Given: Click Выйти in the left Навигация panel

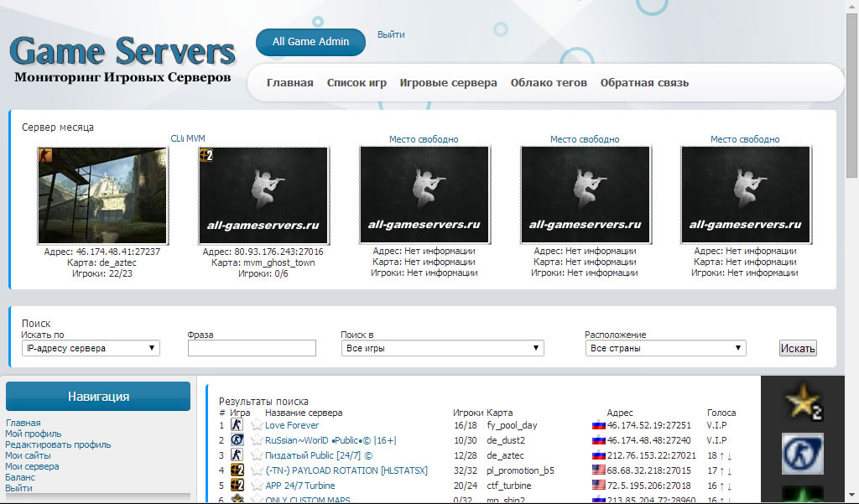Looking at the screenshot, I should (18, 488).
